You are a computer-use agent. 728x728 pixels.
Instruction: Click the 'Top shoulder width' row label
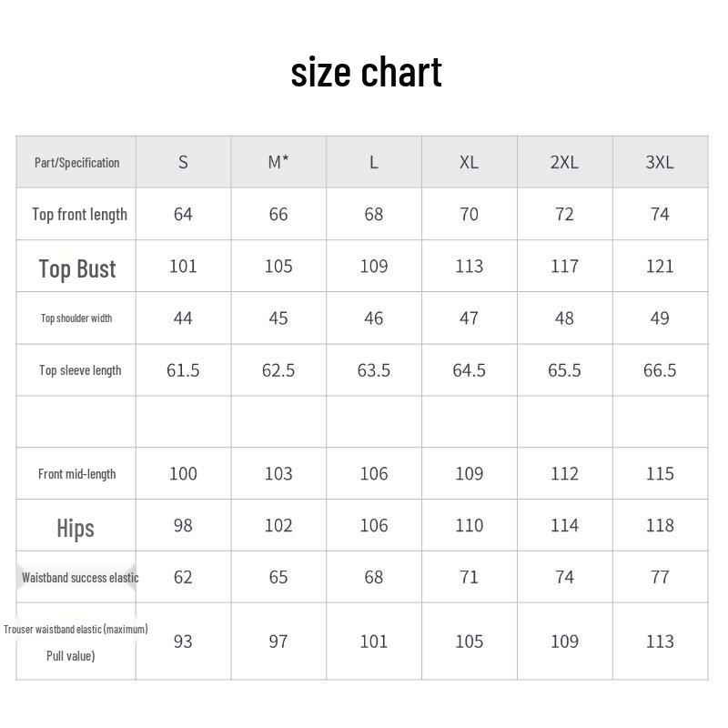(x=76, y=318)
